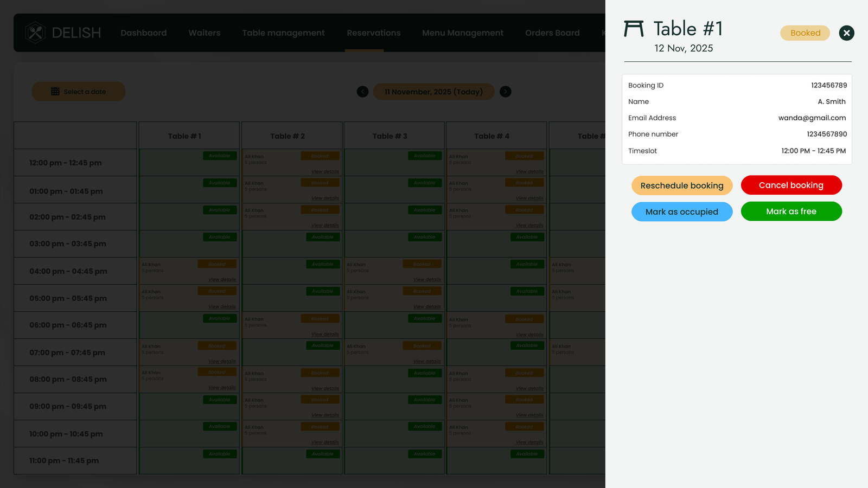This screenshot has height=488, width=868.
Task: Click Available slot for Table 1 at 12:00 pm
Action: click(220, 156)
